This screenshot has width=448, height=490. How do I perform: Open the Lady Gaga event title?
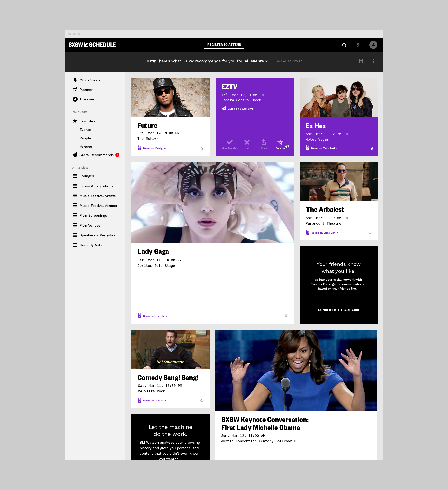click(153, 252)
